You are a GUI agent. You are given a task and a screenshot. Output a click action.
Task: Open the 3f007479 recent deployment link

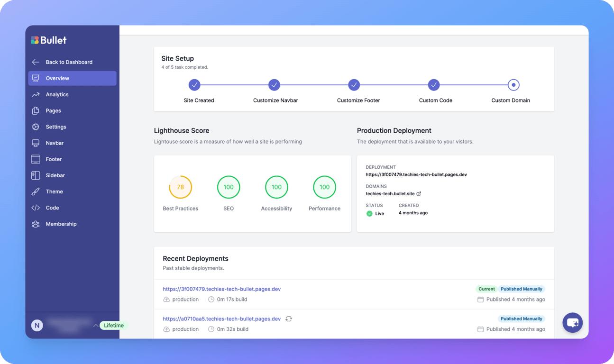coord(221,289)
